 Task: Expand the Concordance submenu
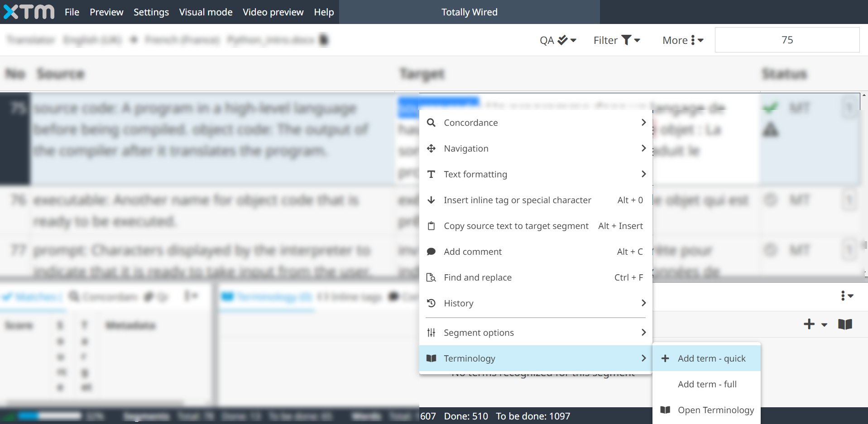click(536, 123)
